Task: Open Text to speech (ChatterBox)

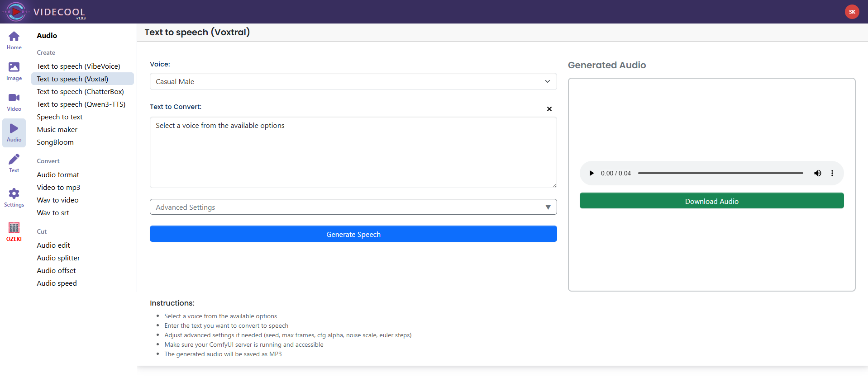Action: [80, 91]
